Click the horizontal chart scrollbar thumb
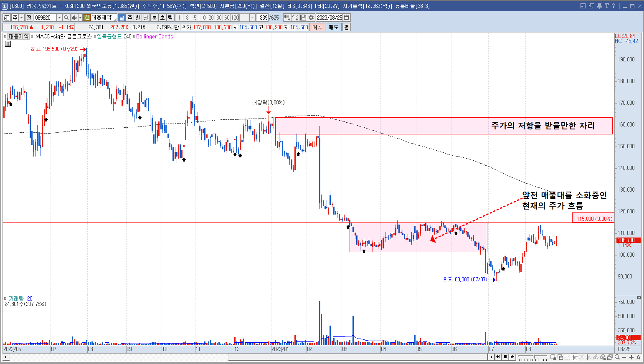The height and width of the screenshot is (364, 644). pos(358,357)
